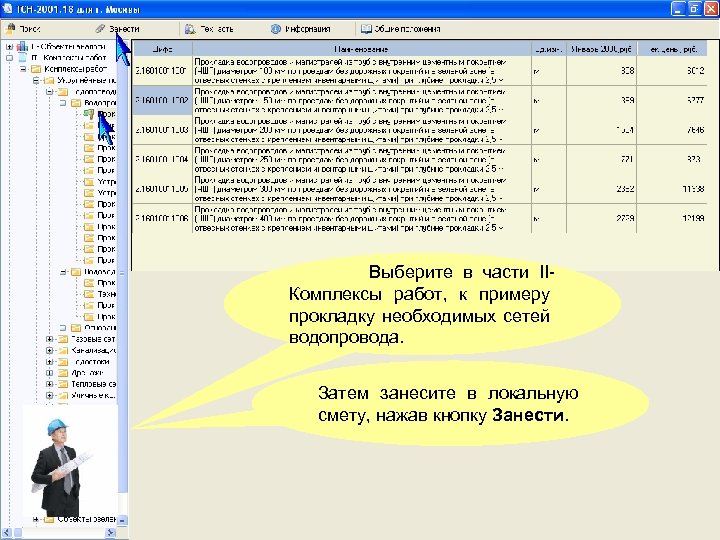Click the Информация globe icon
This screenshot has height=540, width=720.
(x=276, y=29)
